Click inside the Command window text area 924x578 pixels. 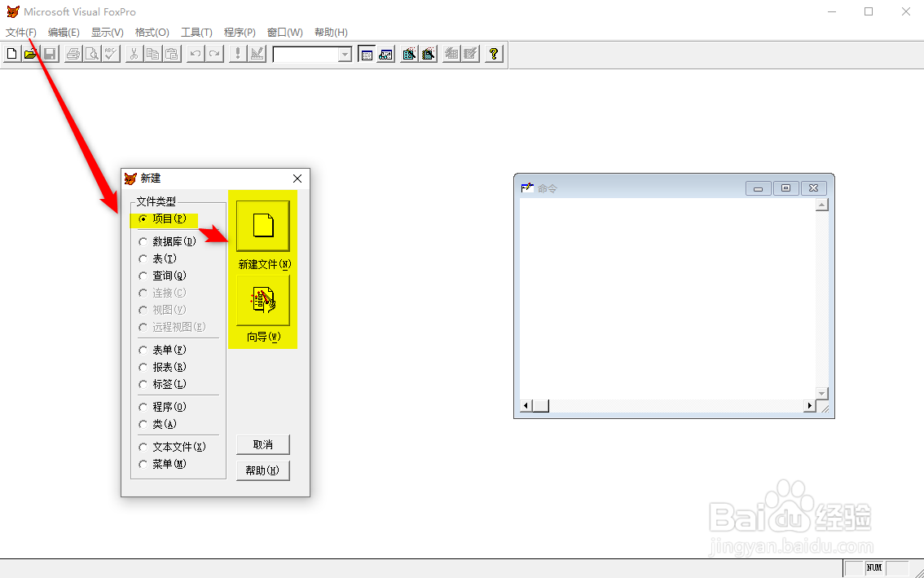667,298
